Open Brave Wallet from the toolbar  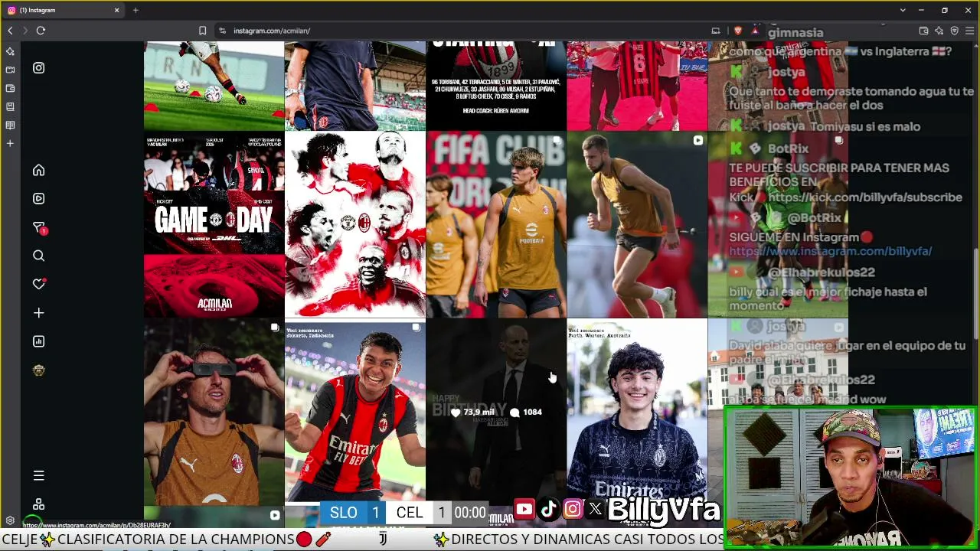(924, 31)
